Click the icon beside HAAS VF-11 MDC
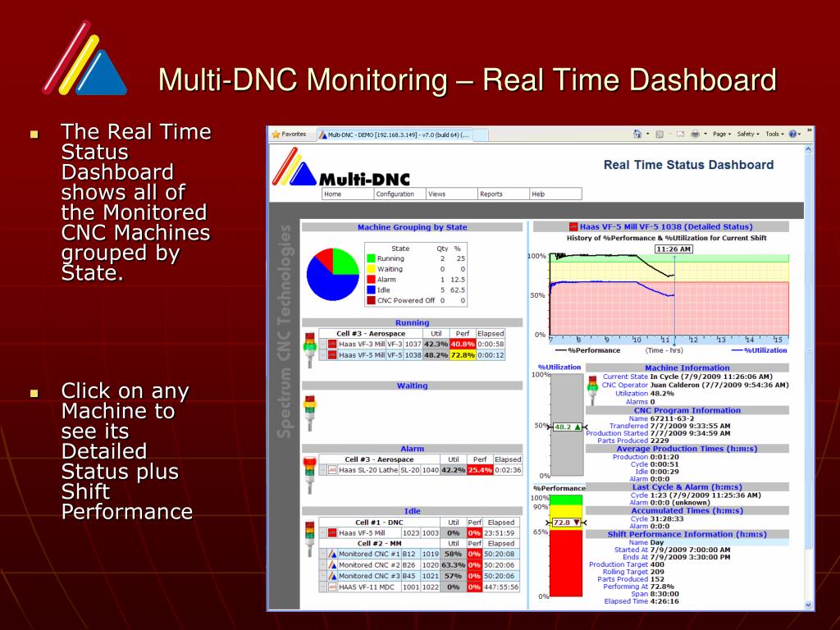The height and width of the screenshot is (630, 840). click(x=332, y=587)
